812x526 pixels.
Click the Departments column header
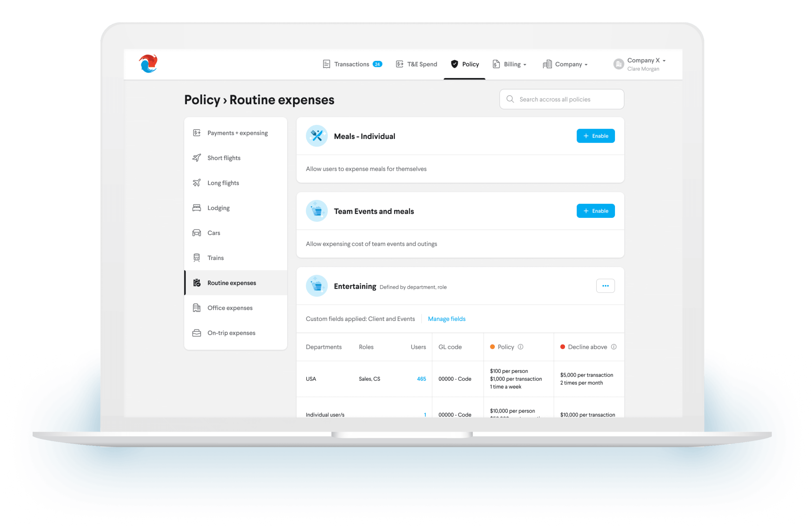pos(323,347)
